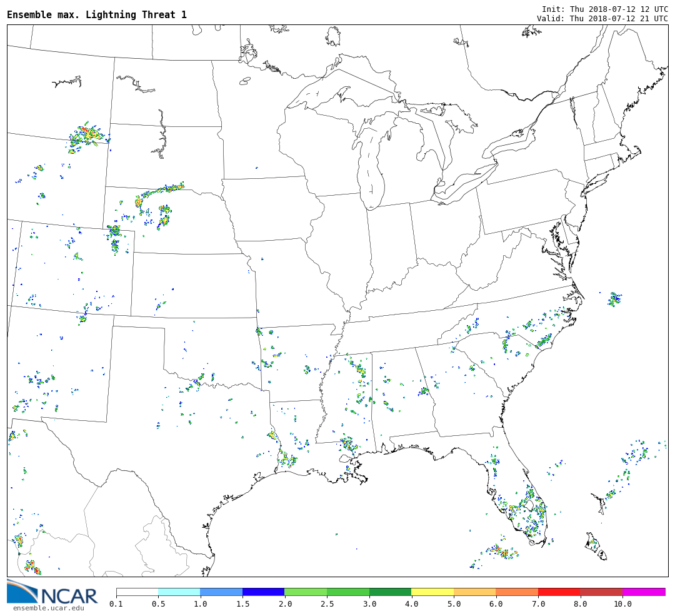
Task: Click the colorbar label '7.0'
Action: coord(538,604)
